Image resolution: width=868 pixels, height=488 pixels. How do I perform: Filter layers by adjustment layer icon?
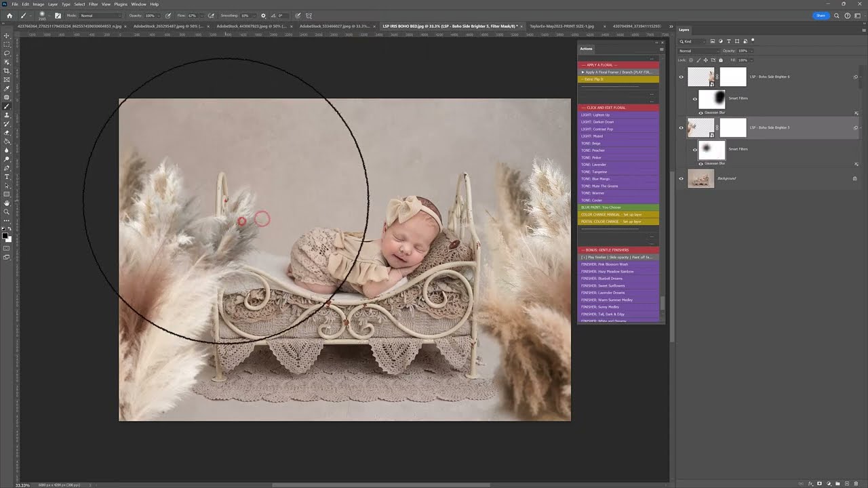pyautogui.click(x=721, y=41)
